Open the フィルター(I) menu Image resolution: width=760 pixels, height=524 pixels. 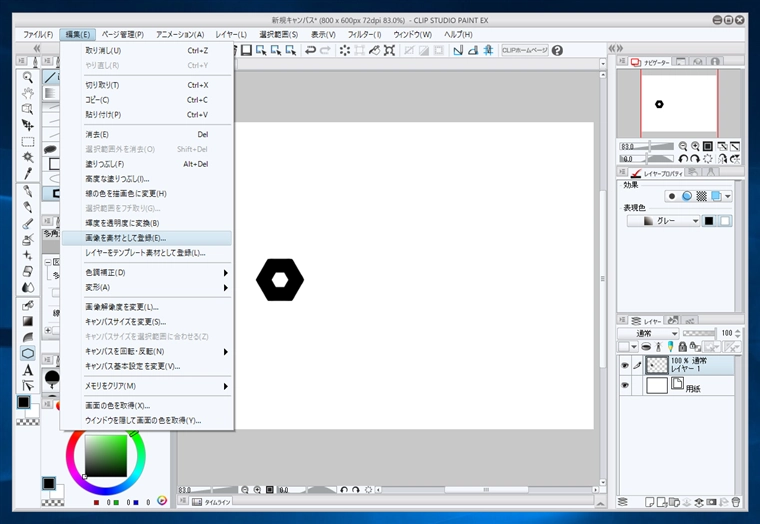(364, 34)
